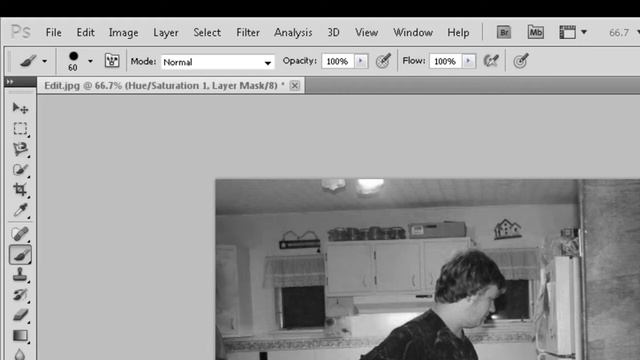Close the Edit.jpg document tab

pos(295,85)
